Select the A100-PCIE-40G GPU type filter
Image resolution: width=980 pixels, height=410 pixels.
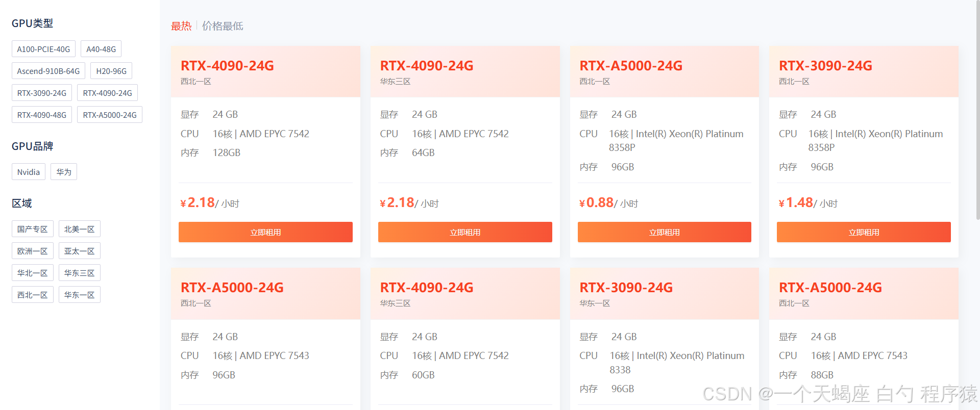coord(43,49)
